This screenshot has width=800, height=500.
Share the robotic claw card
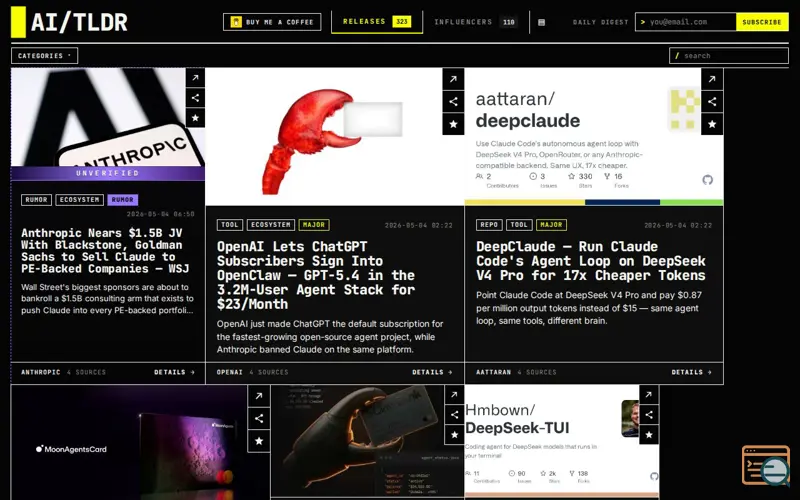pos(454,414)
